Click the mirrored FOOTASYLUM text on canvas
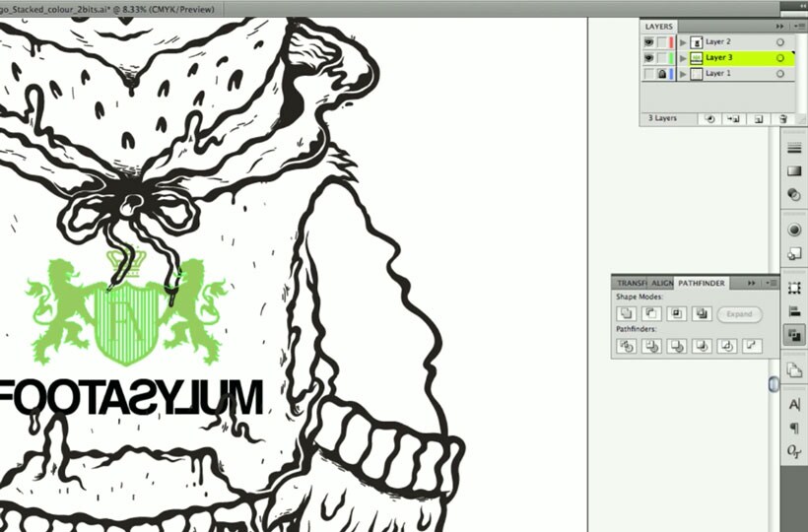This screenshot has width=808, height=532. (x=131, y=397)
